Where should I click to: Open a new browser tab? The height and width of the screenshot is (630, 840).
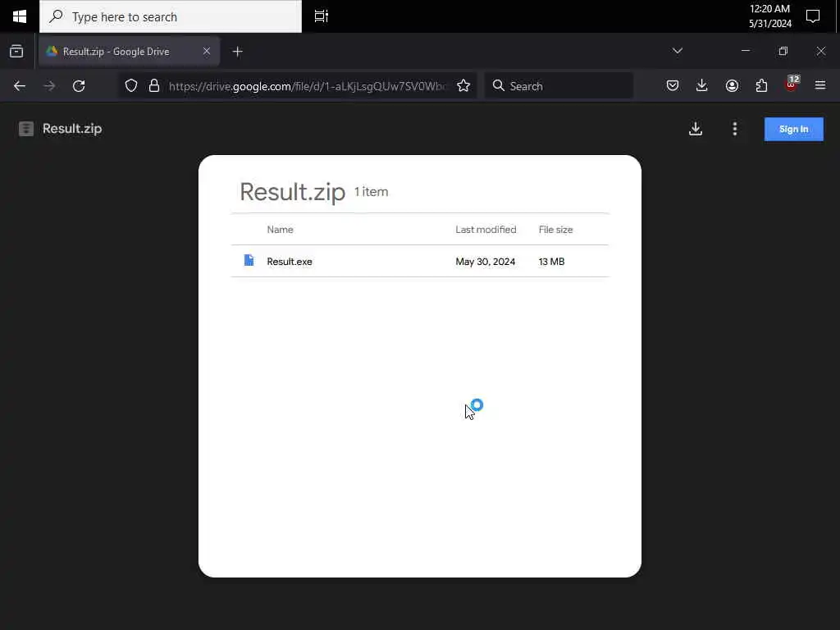pos(237,52)
